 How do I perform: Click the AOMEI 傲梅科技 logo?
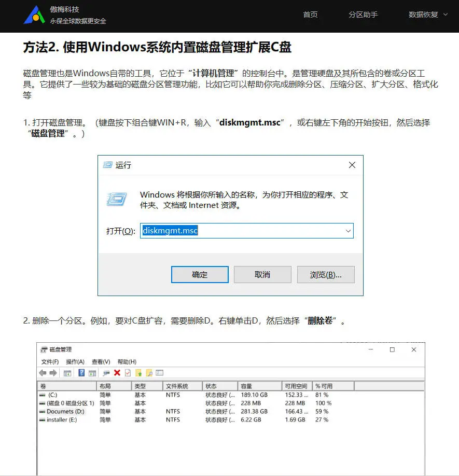(x=35, y=16)
